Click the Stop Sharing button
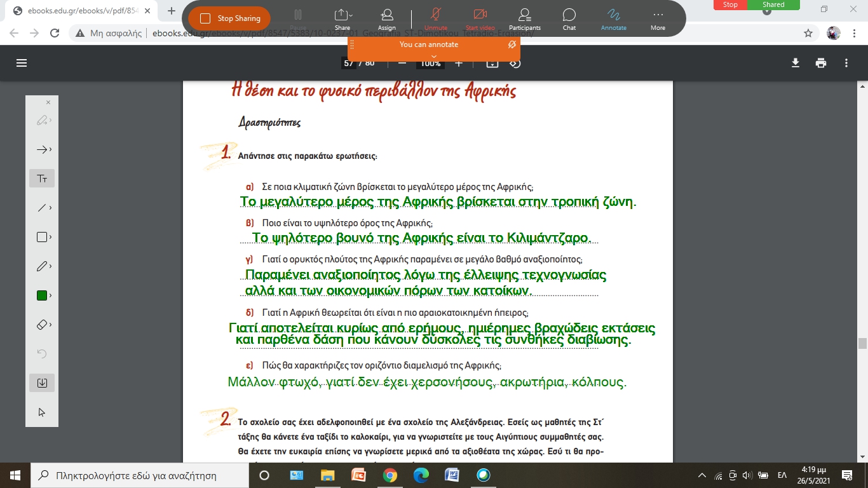The width and height of the screenshot is (868, 488). (229, 18)
